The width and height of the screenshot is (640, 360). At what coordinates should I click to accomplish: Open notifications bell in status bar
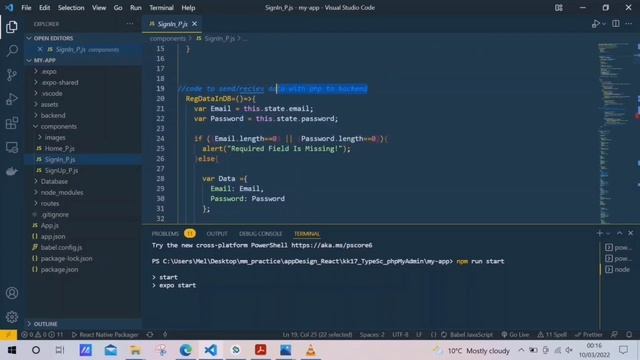[629, 335]
